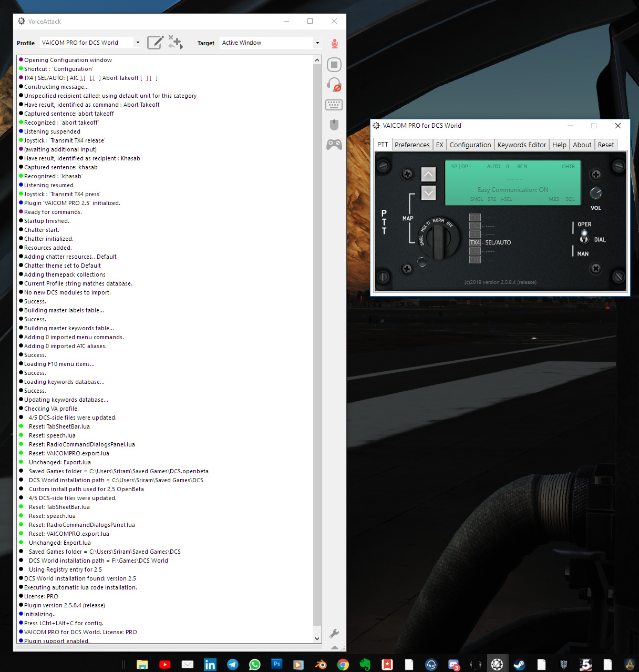This screenshot has height=672, width=639.
Task: Open Telegram from the taskbar
Action: [x=232, y=665]
